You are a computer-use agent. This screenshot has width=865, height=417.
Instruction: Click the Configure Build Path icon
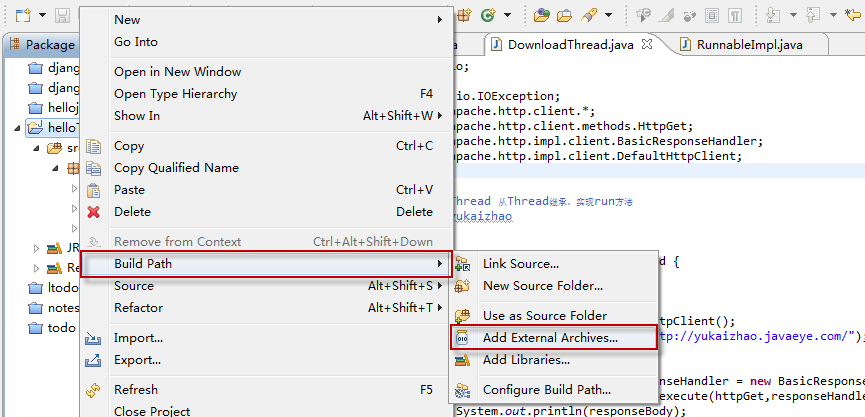tap(463, 390)
